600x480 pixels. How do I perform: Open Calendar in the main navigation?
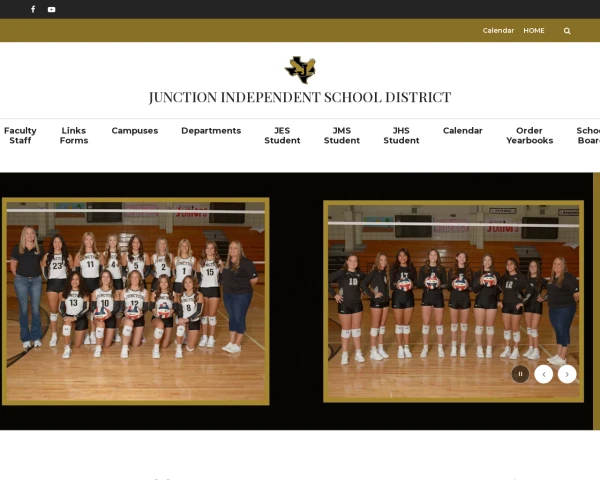(x=463, y=131)
